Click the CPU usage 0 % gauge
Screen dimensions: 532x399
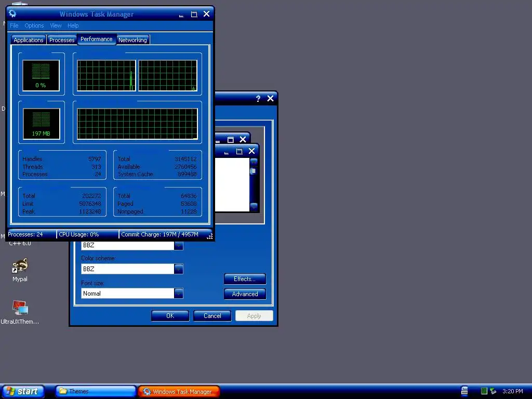(41, 75)
